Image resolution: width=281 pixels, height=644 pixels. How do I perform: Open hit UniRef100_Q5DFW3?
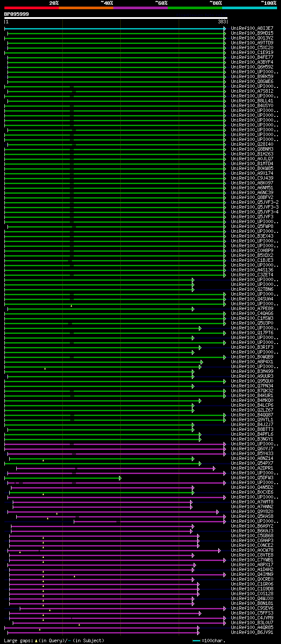[x=252, y=478]
